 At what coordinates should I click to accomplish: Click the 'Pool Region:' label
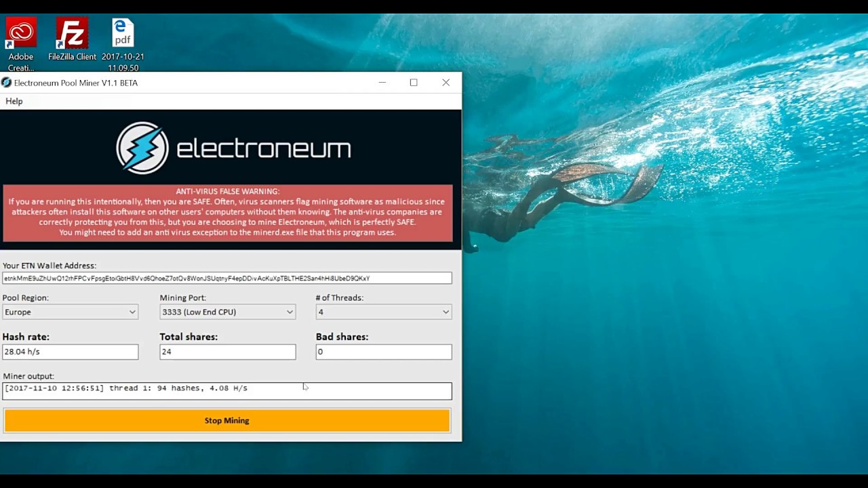26,298
